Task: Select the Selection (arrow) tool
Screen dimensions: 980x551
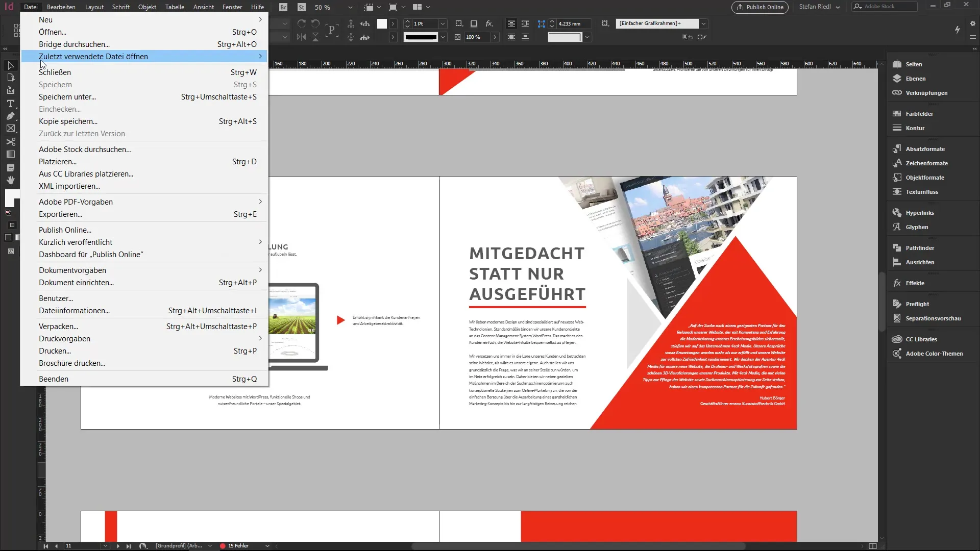Action: 10,65
